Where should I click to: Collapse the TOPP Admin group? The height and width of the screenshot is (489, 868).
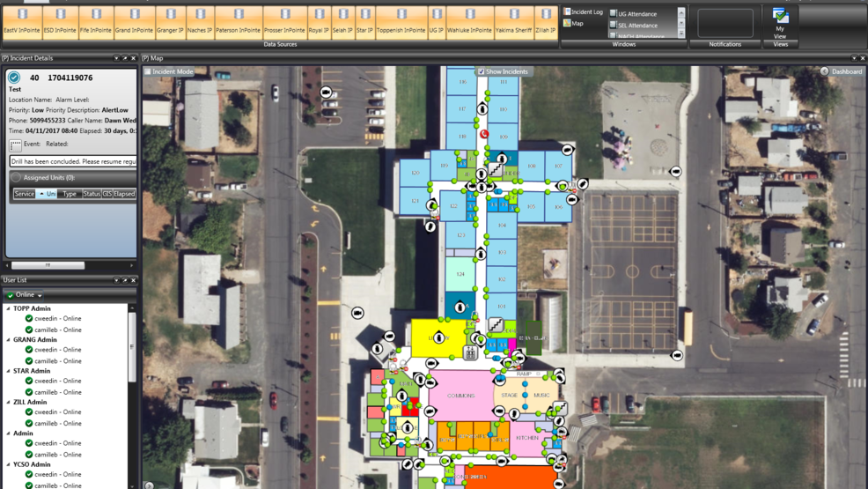8,308
